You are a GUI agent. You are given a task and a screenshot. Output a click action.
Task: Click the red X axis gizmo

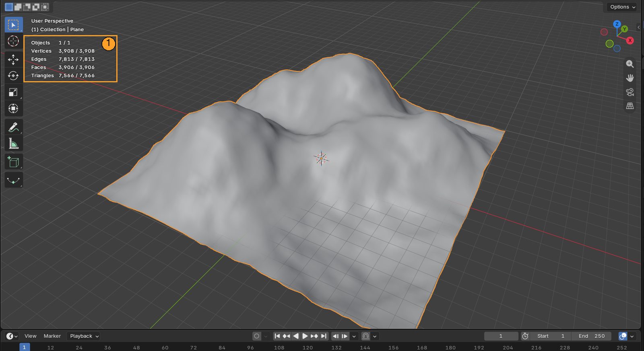pyautogui.click(x=630, y=40)
